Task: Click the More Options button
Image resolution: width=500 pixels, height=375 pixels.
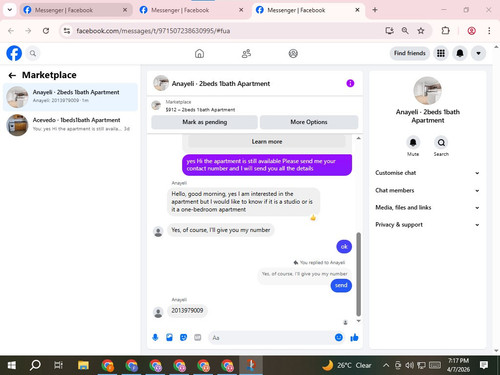Action: click(x=309, y=122)
